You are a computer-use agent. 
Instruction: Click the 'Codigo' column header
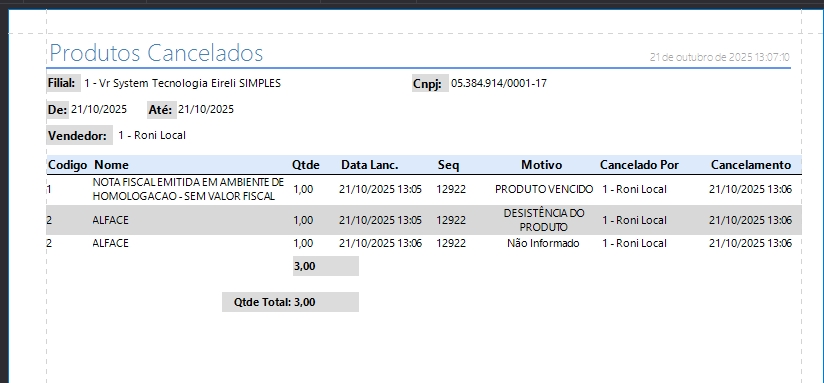point(67,165)
